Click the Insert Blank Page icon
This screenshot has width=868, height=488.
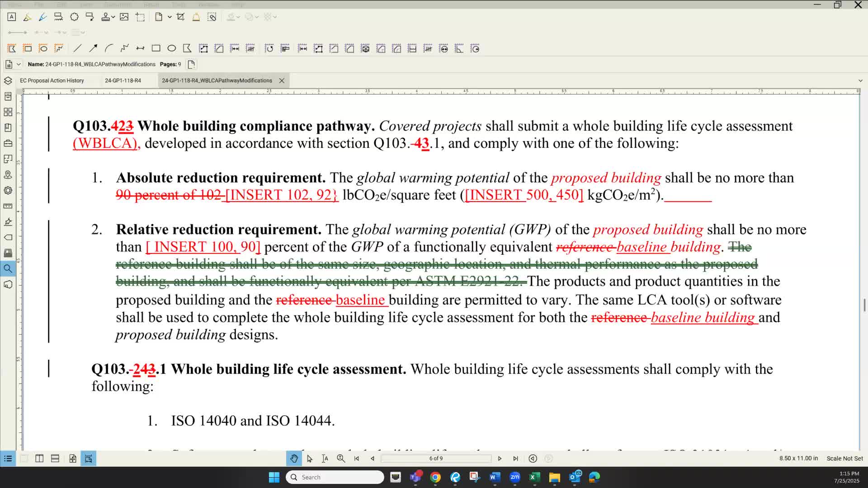pyautogui.click(x=159, y=17)
